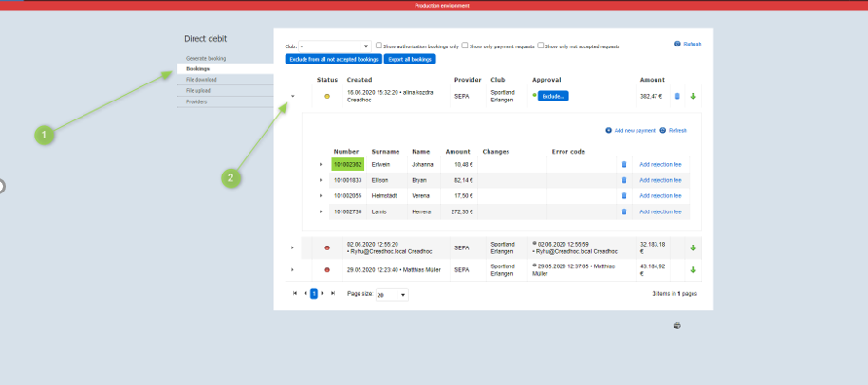Screen dimensions: 868x385
Task: Click the trash icon for Johanna Erlwein
Action: point(624,164)
